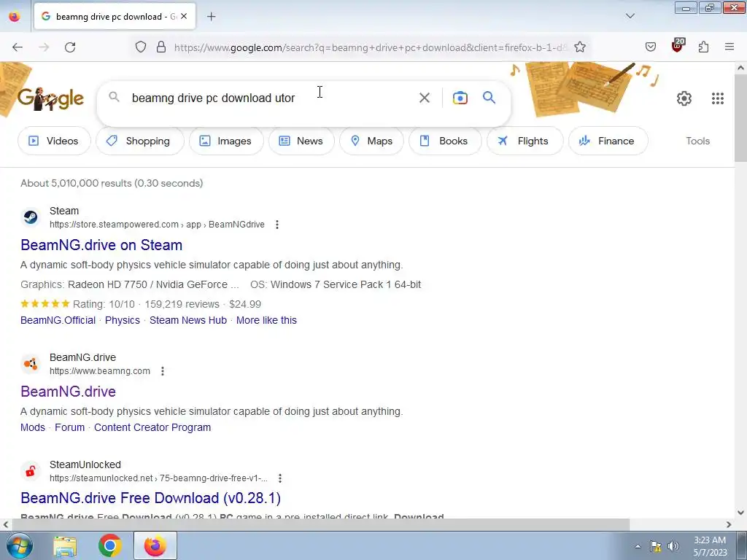Click the browser back arrow
The width and height of the screenshot is (747, 560).
[18, 47]
